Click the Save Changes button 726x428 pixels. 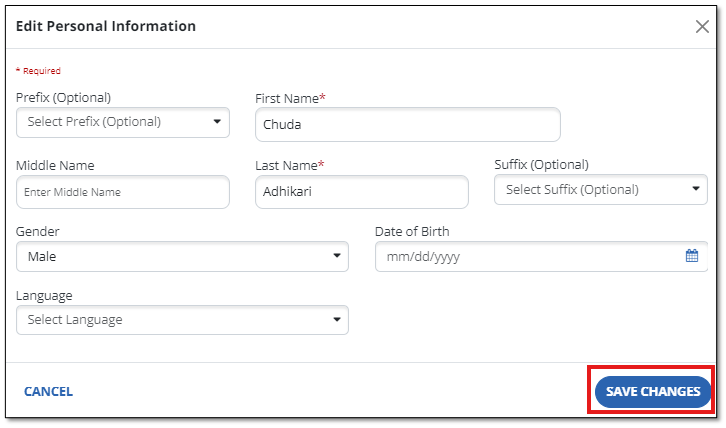tap(653, 392)
